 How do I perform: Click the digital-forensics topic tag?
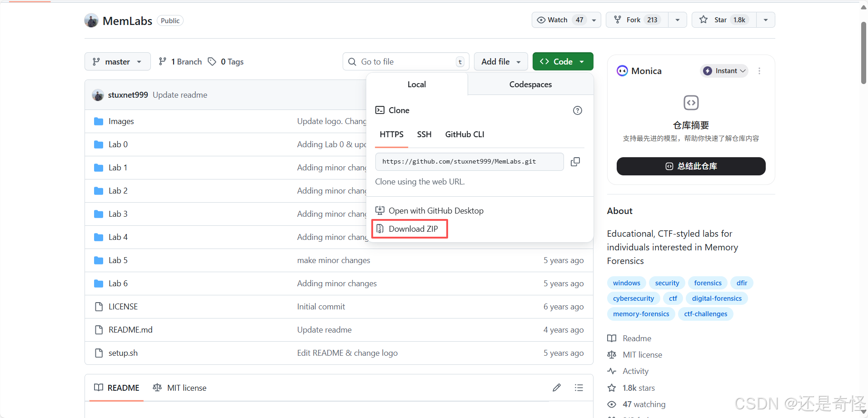717,299
